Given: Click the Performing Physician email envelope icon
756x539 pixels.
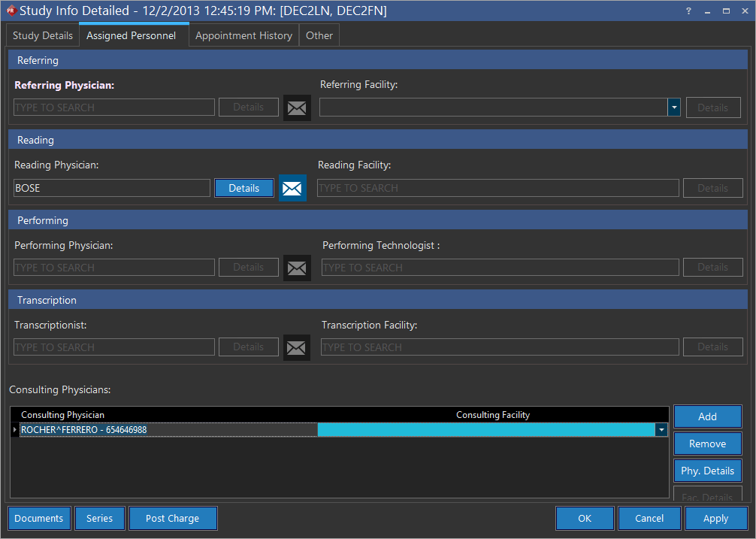Looking at the screenshot, I should coord(297,268).
